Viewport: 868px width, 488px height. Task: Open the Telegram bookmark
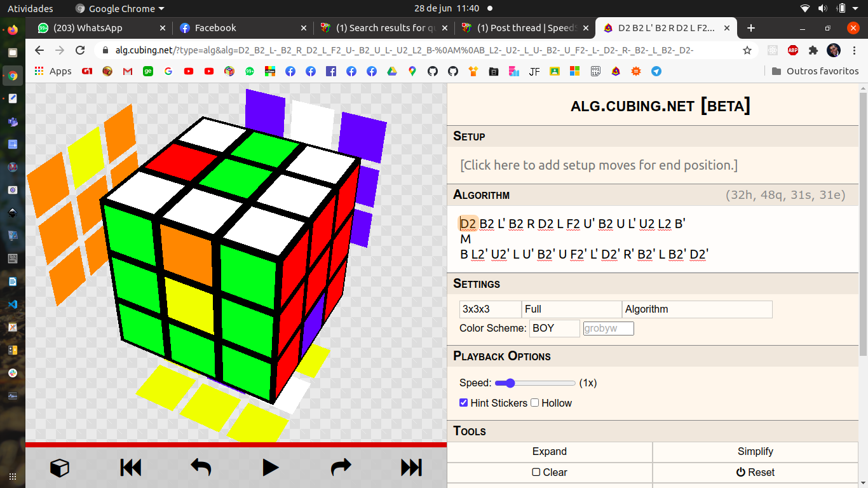pos(656,71)
